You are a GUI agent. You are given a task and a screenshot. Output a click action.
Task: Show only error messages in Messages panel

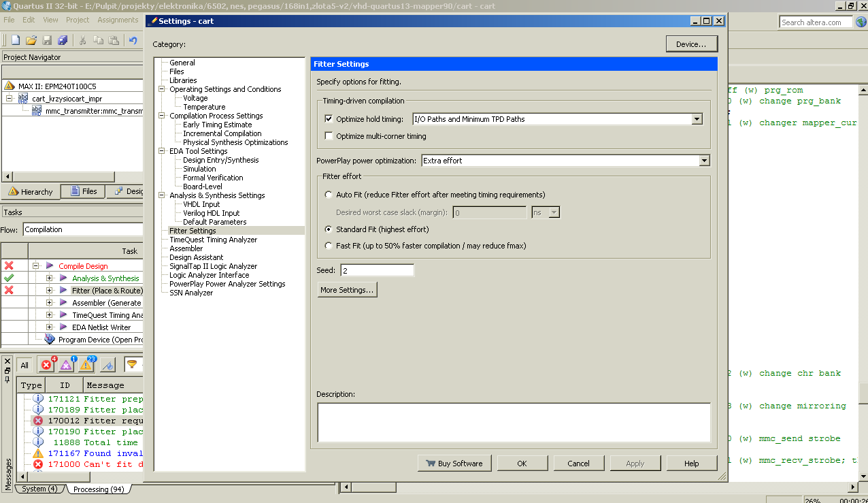[x=46, y=365]
